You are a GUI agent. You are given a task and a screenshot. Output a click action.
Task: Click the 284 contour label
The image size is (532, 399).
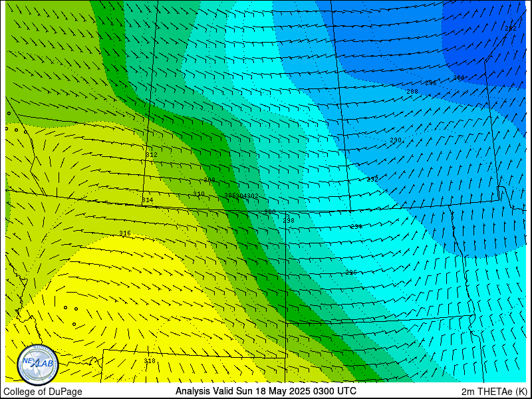[x=459, y=78]
